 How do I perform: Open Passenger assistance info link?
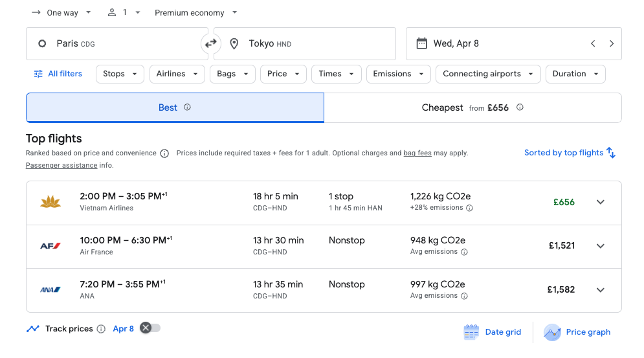tap(61, 166)
